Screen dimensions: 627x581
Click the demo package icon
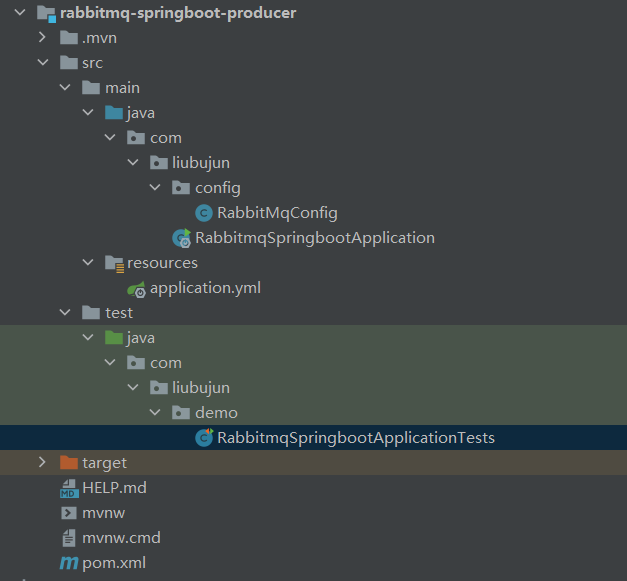click(x=181, y=413)
